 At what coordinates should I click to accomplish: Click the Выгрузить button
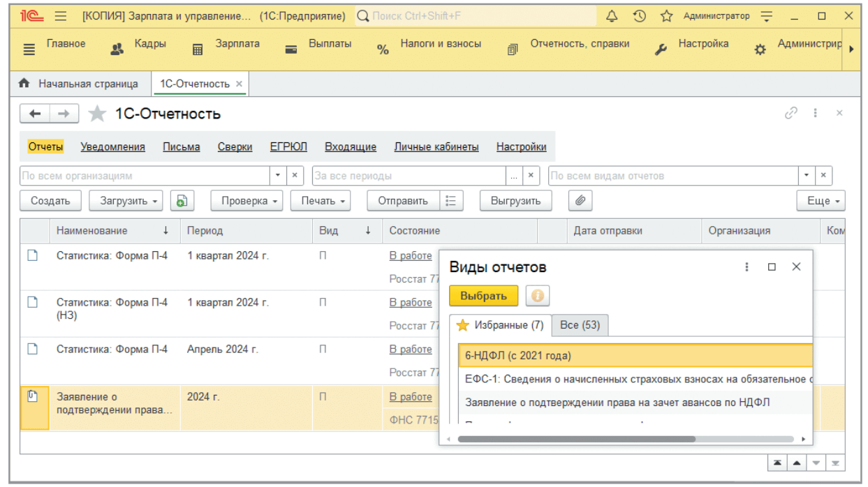tap(516, 201)
